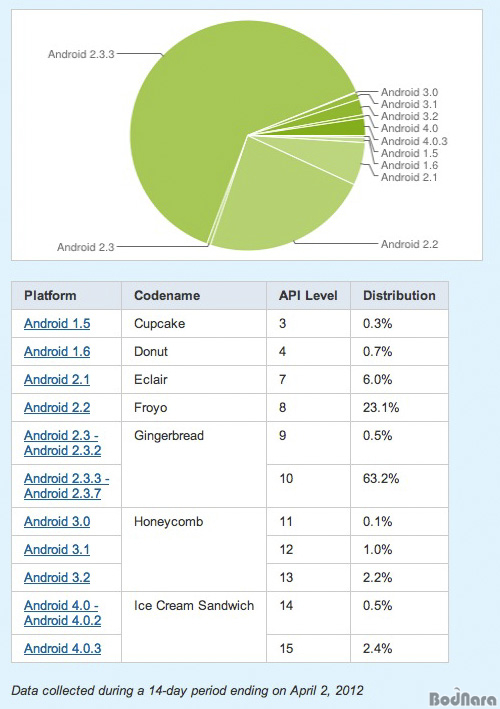Screen dimensions: 500x709
Task: Click the 63.2% distribution value
Action: 381,478
